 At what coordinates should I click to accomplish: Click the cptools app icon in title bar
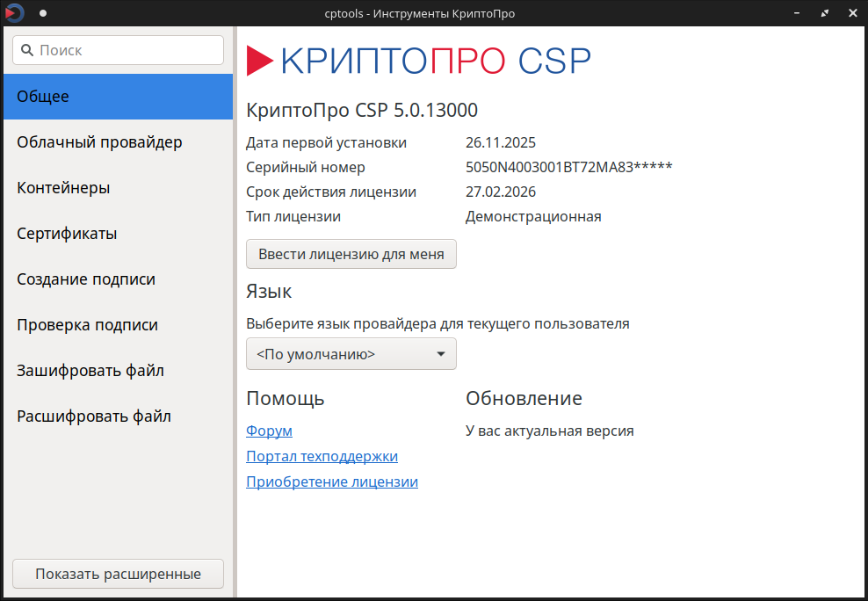click(15, 13)
